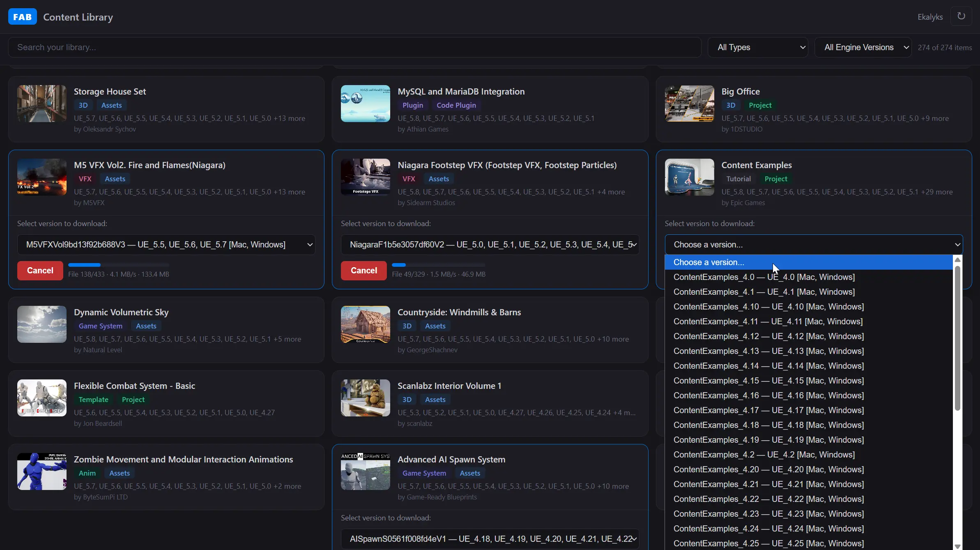This screenshot has width=980, height=550.
Task: Select ContentExamples_4.24 in dropdown list
Action: click(x=809, y=529)
